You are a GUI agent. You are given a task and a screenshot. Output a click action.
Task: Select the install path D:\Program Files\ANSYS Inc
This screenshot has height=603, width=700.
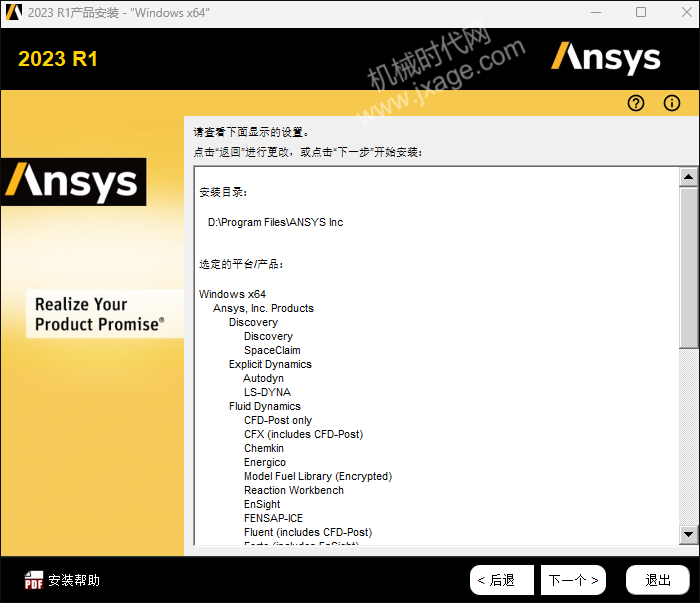point(275,222)
